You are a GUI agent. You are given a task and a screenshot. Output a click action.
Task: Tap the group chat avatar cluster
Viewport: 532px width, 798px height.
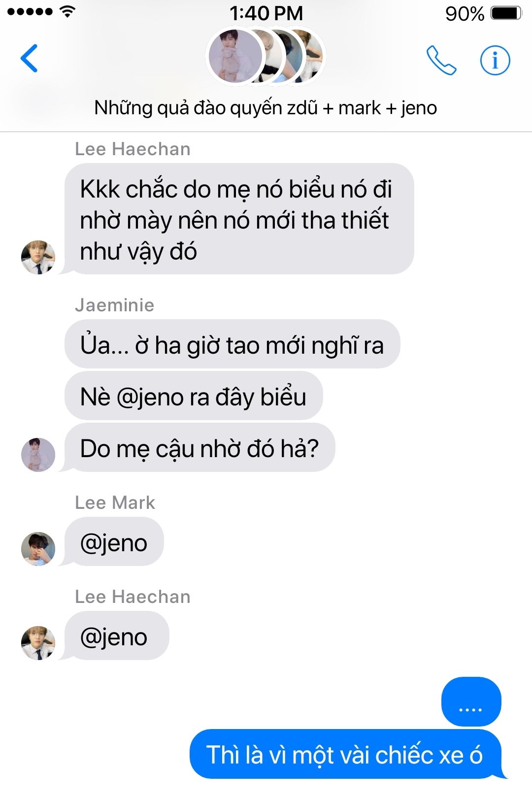coord(266,56)
